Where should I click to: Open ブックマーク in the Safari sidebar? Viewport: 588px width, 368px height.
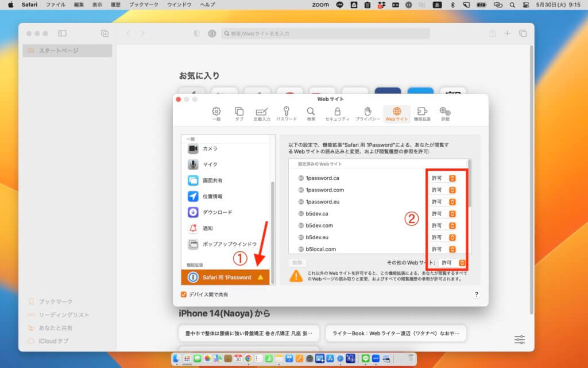pos(51,301)
